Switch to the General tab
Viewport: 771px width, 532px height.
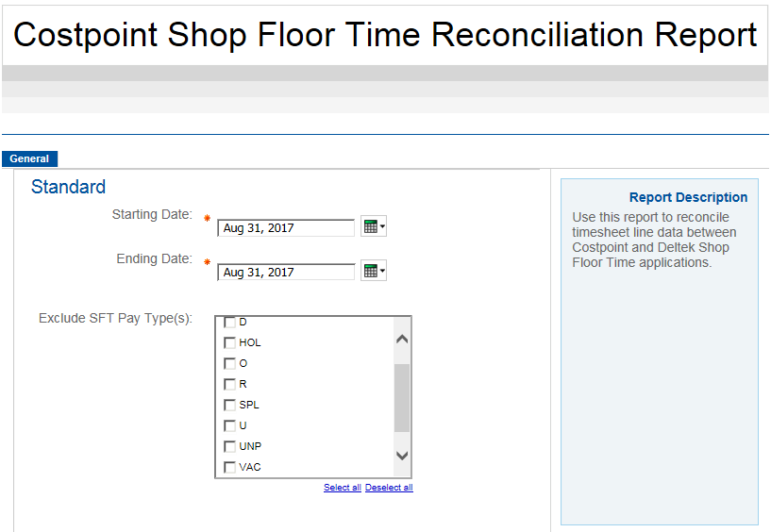pyautogui.click(x=29, y=159)
